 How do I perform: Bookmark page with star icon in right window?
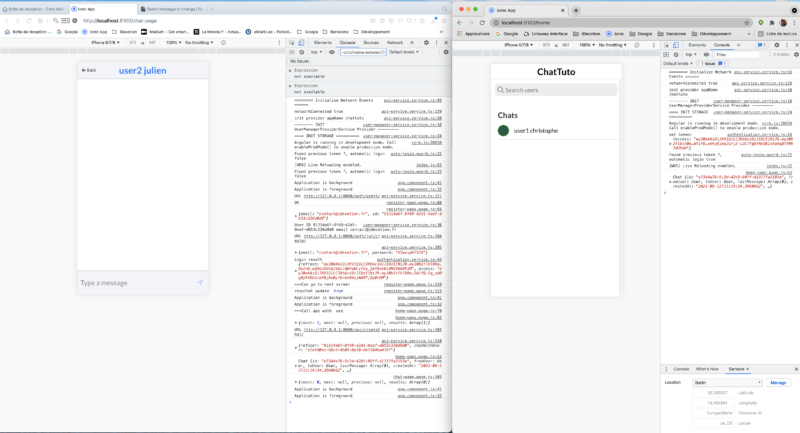point(747,22)
